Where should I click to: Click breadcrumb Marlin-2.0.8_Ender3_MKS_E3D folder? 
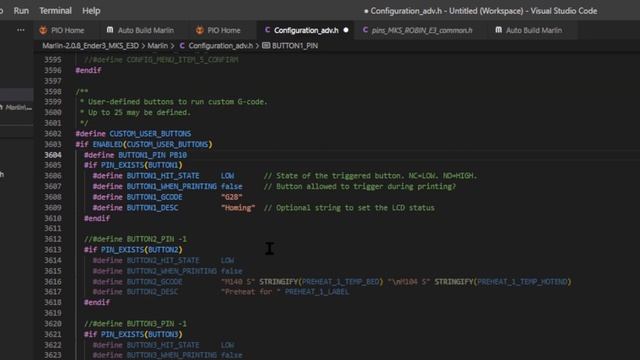click(x=91, y=46)
